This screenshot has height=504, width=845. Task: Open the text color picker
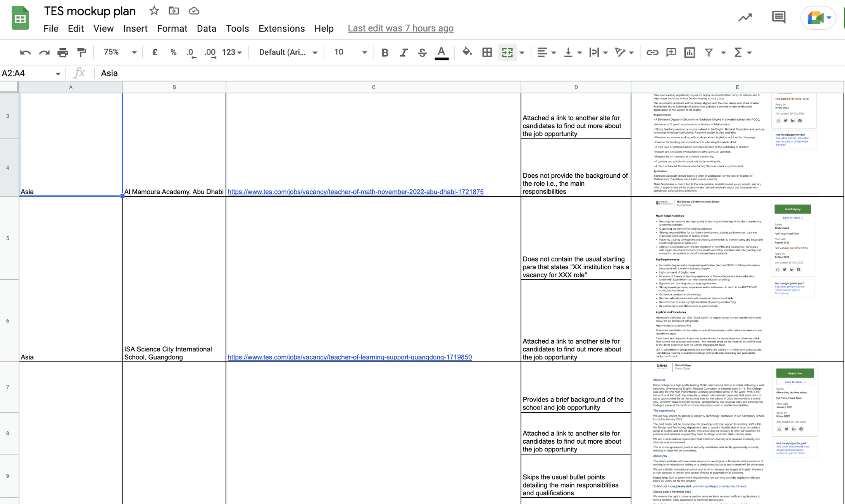point(441,52)
